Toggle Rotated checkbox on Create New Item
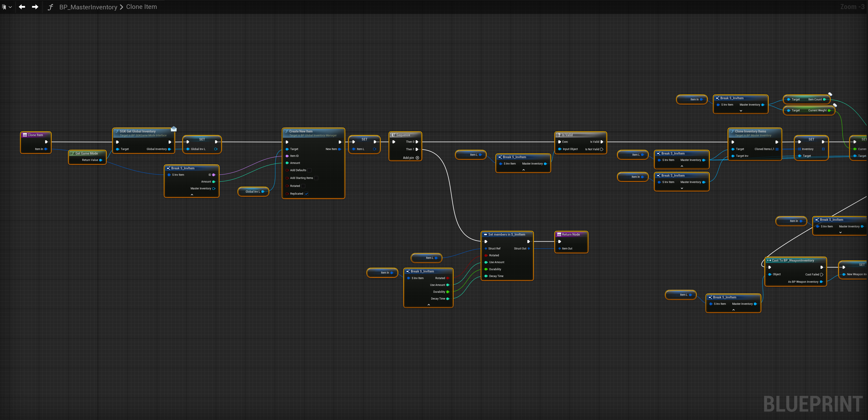The image size is (868, 420). (303, 186)
